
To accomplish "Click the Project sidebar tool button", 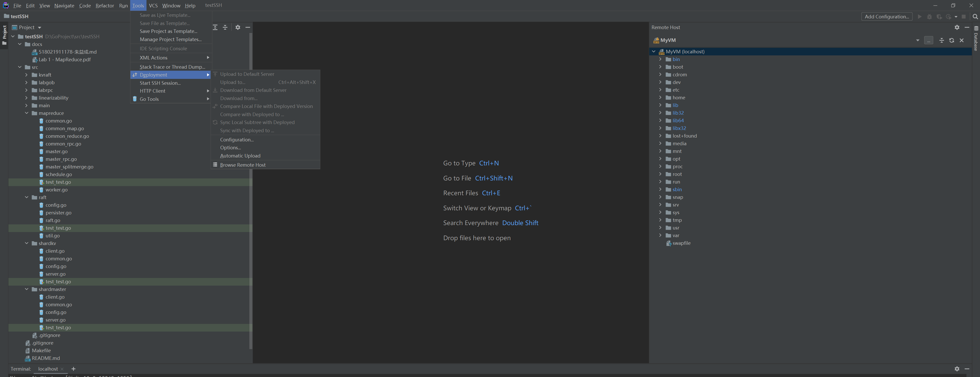I will click(4, 35).
